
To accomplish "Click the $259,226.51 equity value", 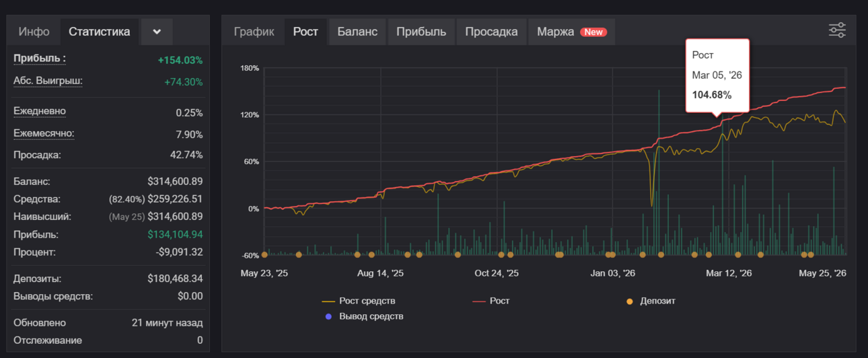I will pyautogui.click(x=175, y=199).
